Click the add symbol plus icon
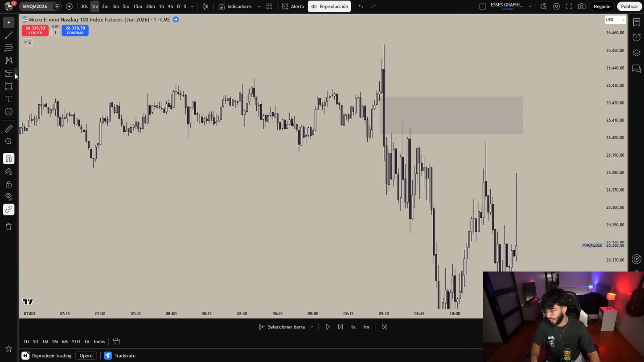The height and width of the screenshot is (362, 644). [69, 7]
